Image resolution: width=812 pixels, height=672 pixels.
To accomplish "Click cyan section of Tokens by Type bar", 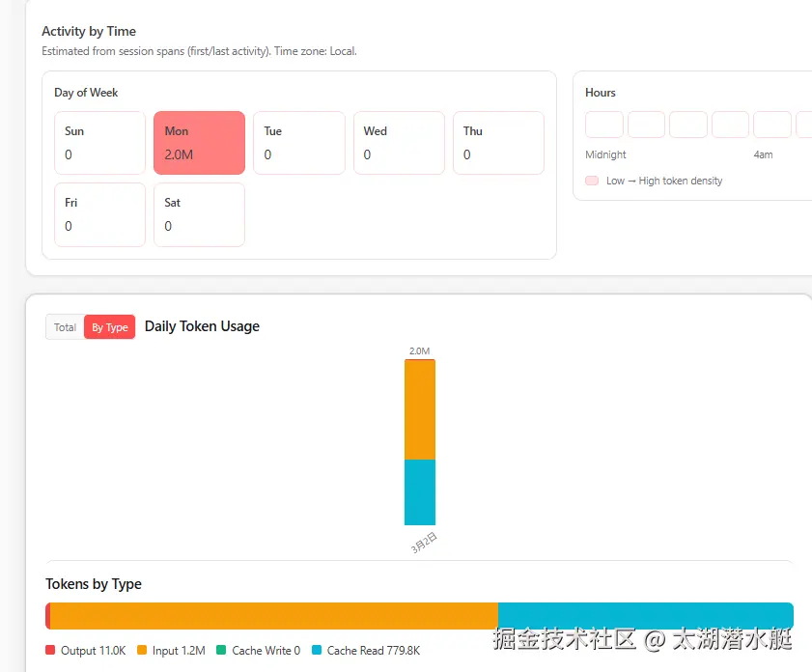I will click(645, 616).
